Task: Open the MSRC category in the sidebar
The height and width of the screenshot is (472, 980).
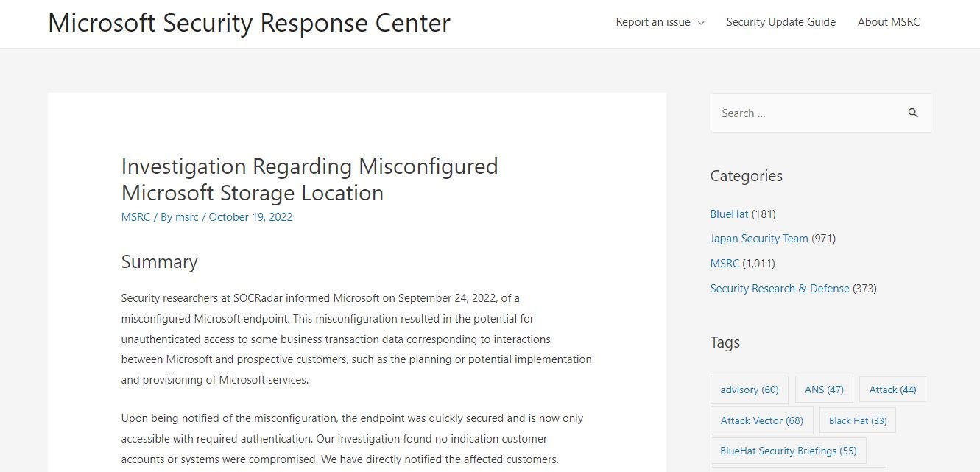Action: [x=725, y=264]
